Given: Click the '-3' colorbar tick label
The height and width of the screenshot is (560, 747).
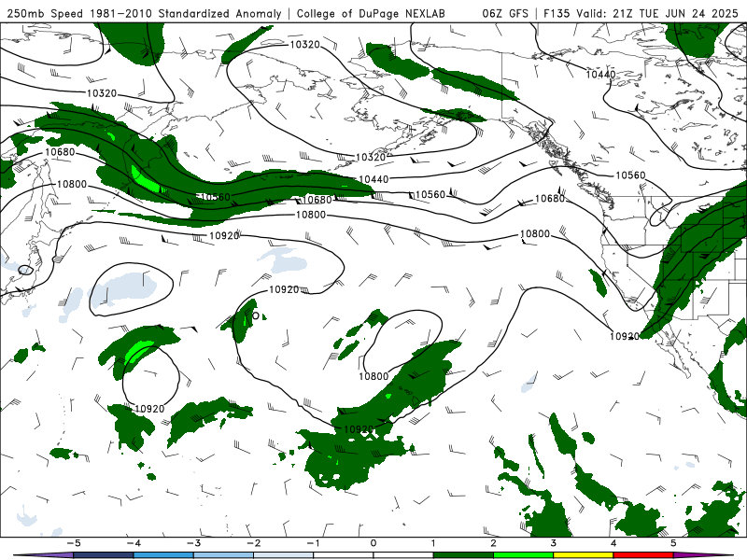Looking at the screenshot, I should click(193, 543).
